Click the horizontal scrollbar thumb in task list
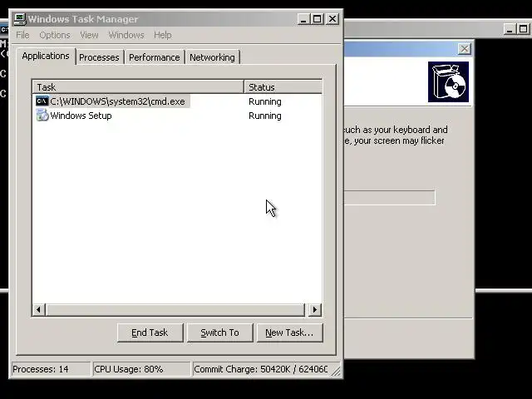532x399 pixels. click(175, 309)
